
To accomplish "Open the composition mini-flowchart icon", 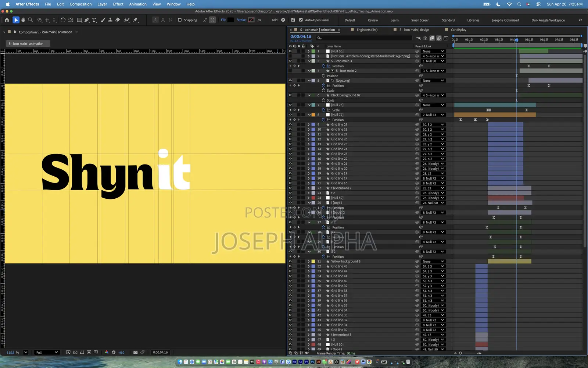I will click(418, 38).
